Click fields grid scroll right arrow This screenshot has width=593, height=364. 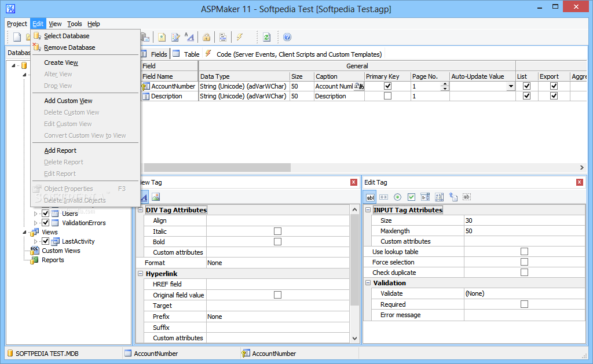tap(581, 167)
